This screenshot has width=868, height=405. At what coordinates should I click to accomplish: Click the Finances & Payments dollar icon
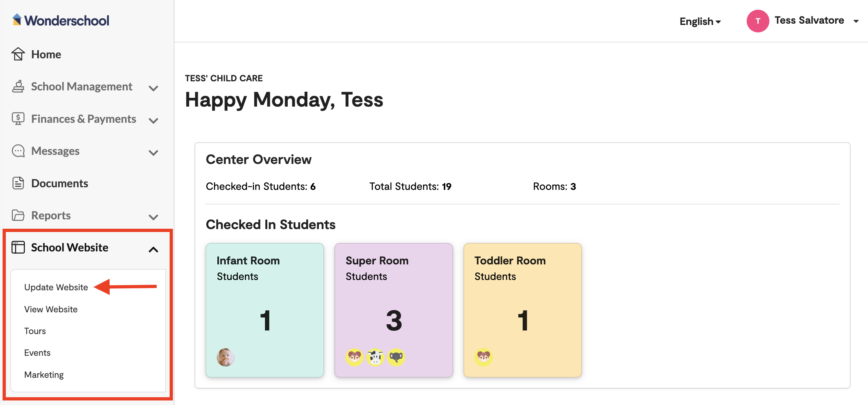(x=18, y=119)
